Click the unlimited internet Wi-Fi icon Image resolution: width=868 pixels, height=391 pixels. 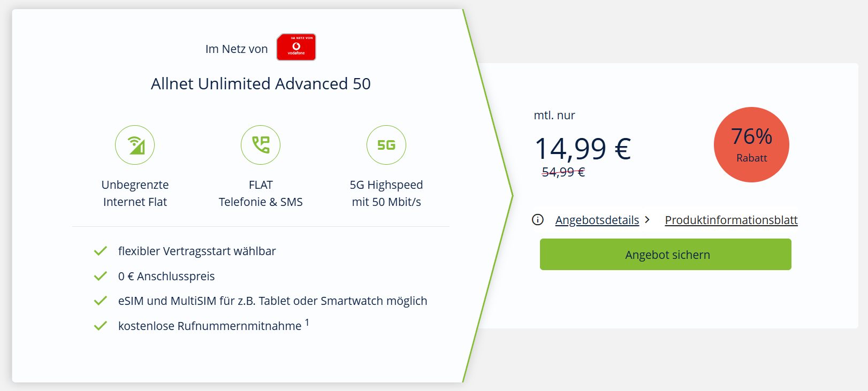pyautogui.click(x=135, y=145)
